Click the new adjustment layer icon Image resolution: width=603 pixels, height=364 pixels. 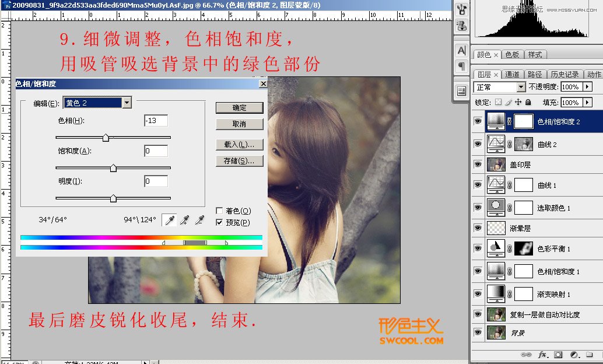pyautogui.click(x=573, y=354)
